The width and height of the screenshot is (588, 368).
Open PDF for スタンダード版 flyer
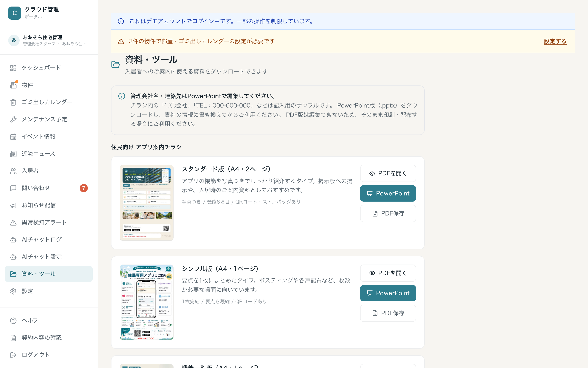tap(388, 174)
